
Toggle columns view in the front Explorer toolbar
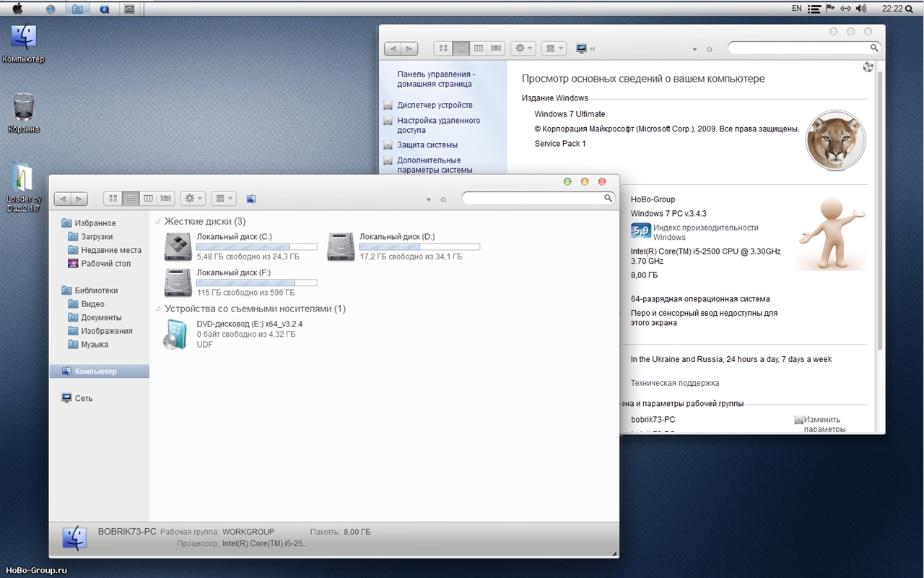[x=148, y=199]
